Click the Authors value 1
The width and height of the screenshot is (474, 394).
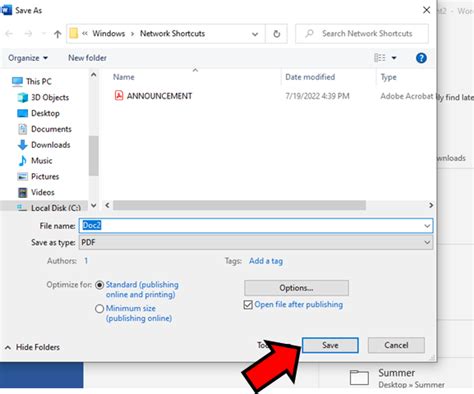point(86,261)
